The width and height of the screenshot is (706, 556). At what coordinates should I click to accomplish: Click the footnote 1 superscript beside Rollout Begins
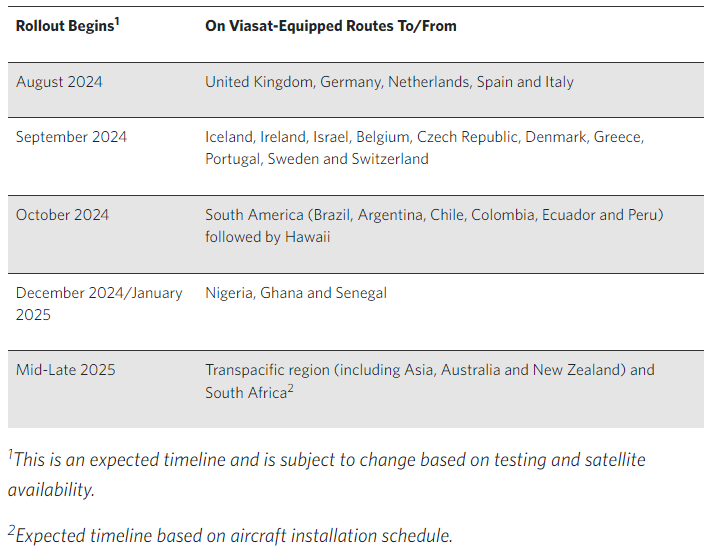[x=117, y=21]
